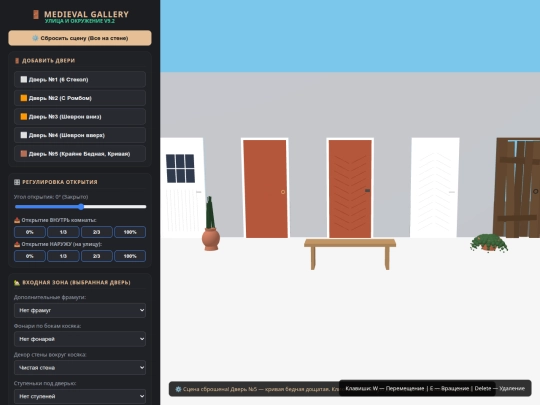This screenshot has height=405, width=540.
Task: Click the orange swatch icon of Дверь №2
Action: (x=24, y=98)
